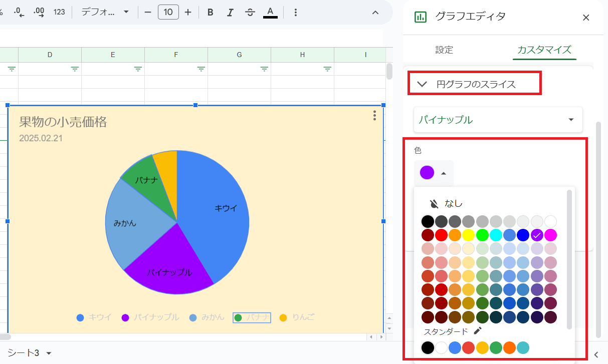Toggle strikethrough formatting
The width and height of the screenshot is (608, 364).
click(250, 12)
